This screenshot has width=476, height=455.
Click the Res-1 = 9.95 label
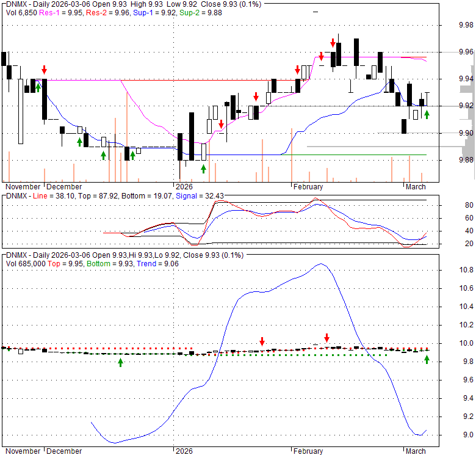61,13
